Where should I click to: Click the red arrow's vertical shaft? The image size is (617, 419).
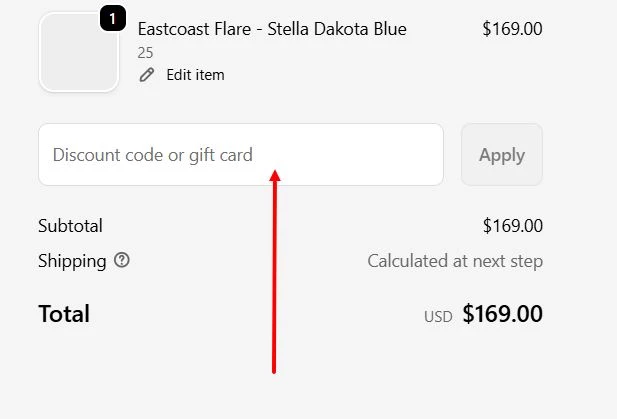click(274, 280)
